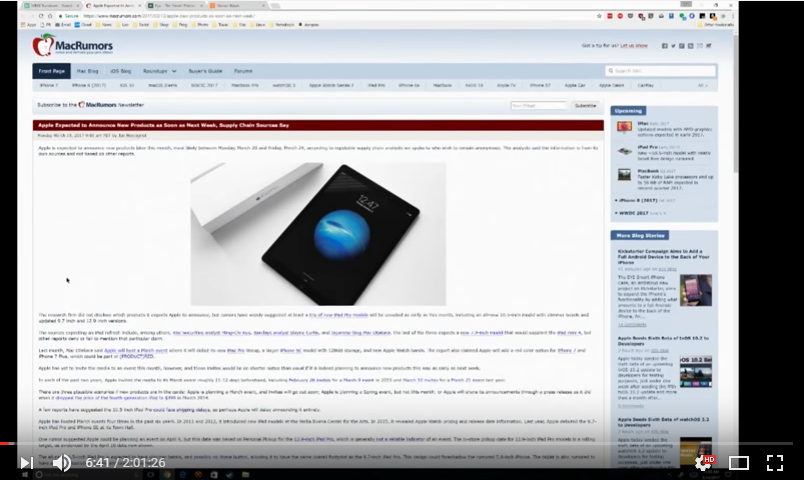Image resolution: width=804 pixels, height=480 pixels.
Task: Click the iMac thumbnail in Upcoming
Action: point(624,127)
